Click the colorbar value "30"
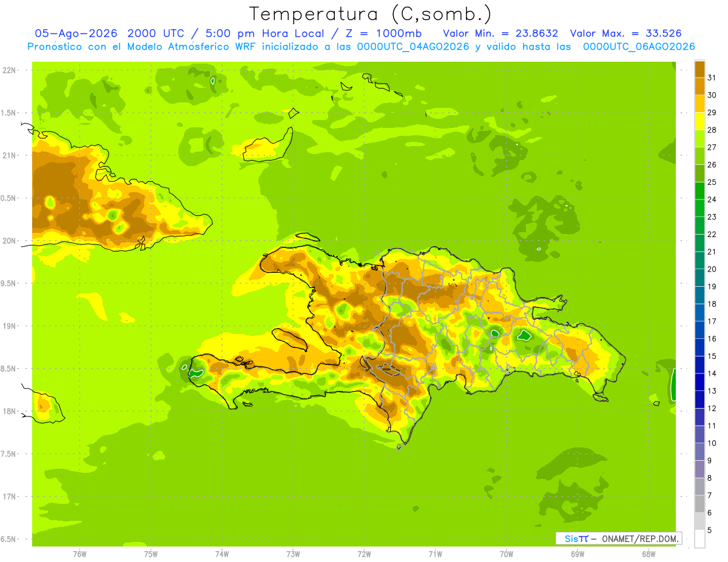The image size is (728, 562). coord(712,95)
